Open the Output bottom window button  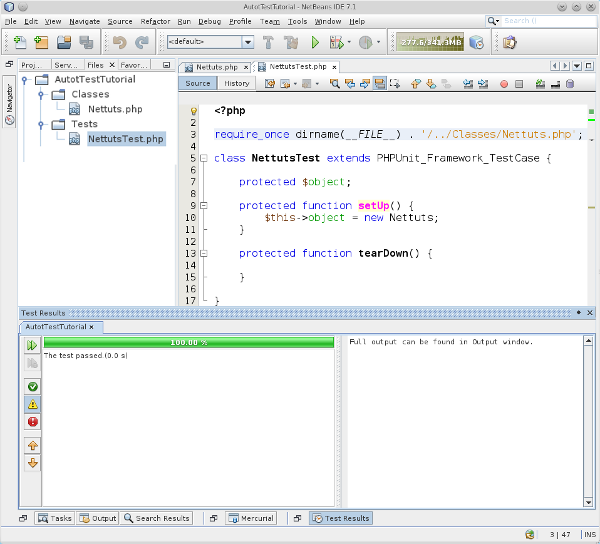(98, 518)
